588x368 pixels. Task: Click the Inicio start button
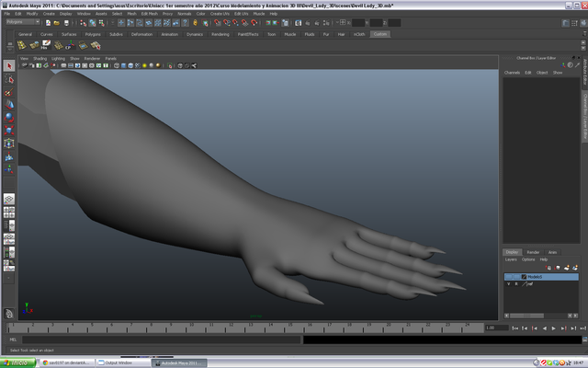19,362
